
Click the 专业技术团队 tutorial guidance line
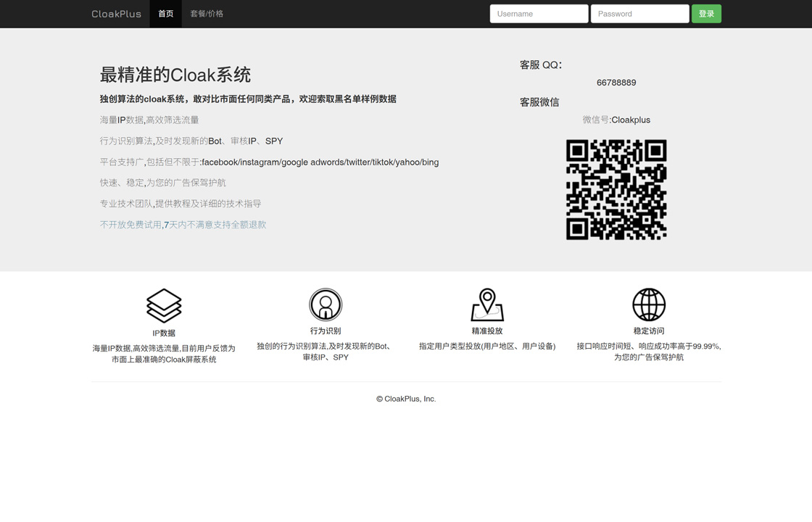click(181, 204)
